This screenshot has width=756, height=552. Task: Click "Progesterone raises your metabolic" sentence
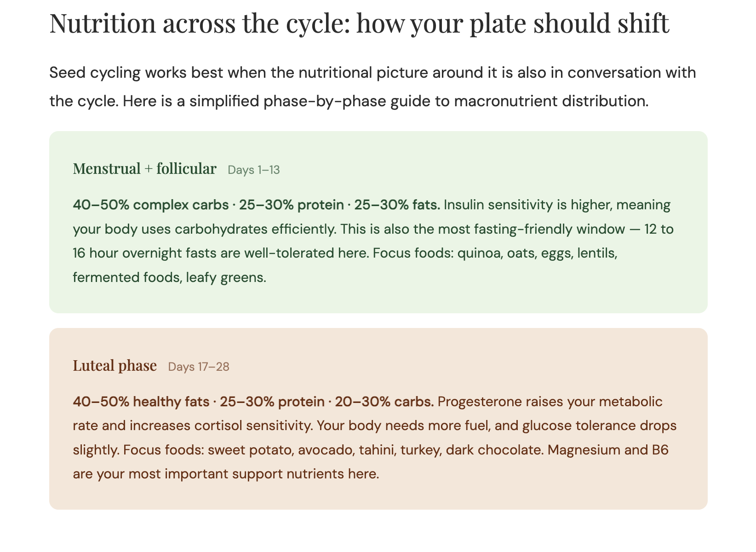pyautogui.click(x=550, y=402)
